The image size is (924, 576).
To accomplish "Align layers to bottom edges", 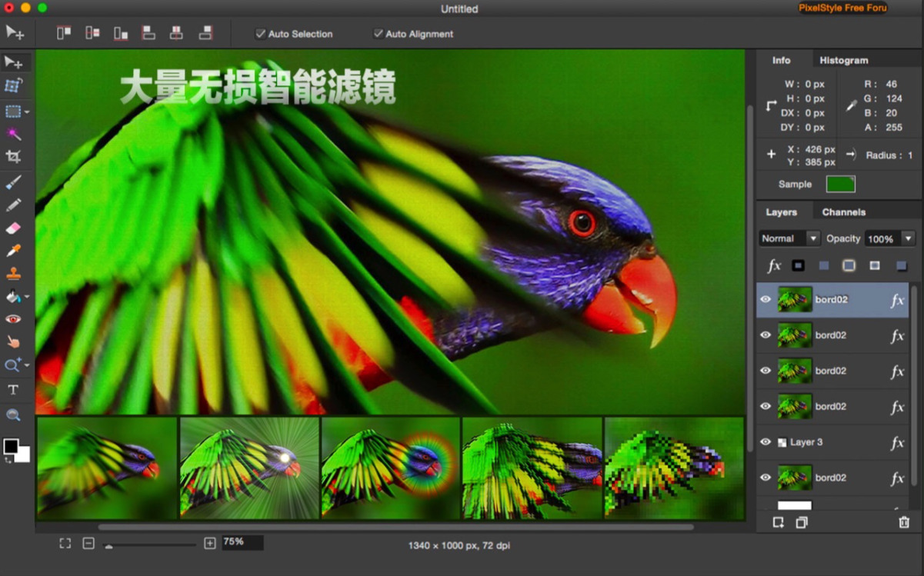I will (121, 33).
